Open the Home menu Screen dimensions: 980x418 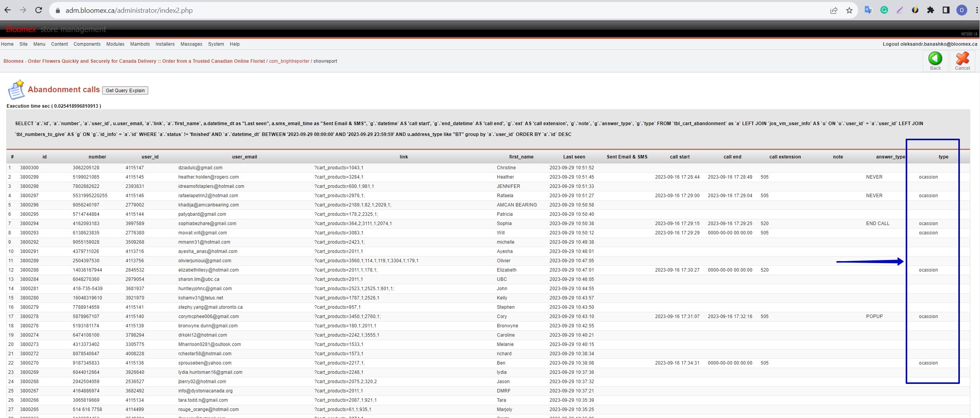click(7, 44)
